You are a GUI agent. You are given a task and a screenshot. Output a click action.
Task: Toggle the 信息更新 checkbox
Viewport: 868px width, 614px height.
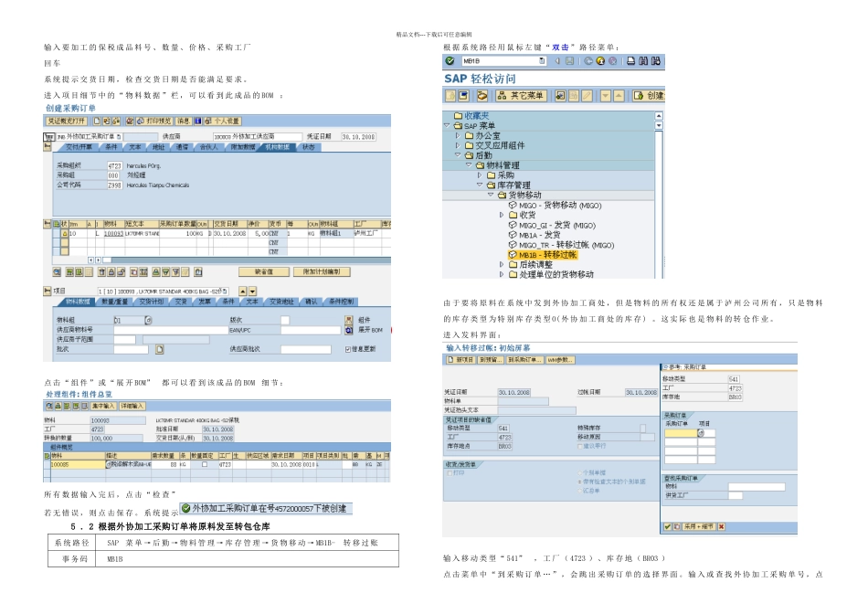pos(347,349)
